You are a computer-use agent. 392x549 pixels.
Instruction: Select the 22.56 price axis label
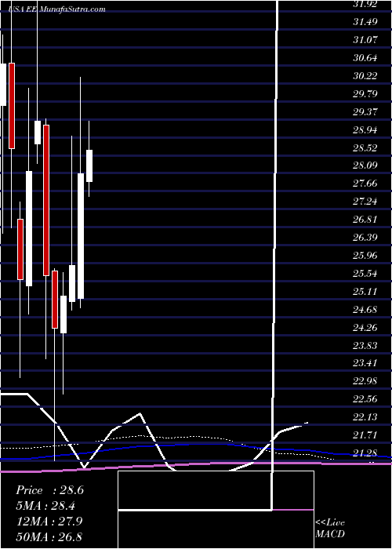point(365,399)
